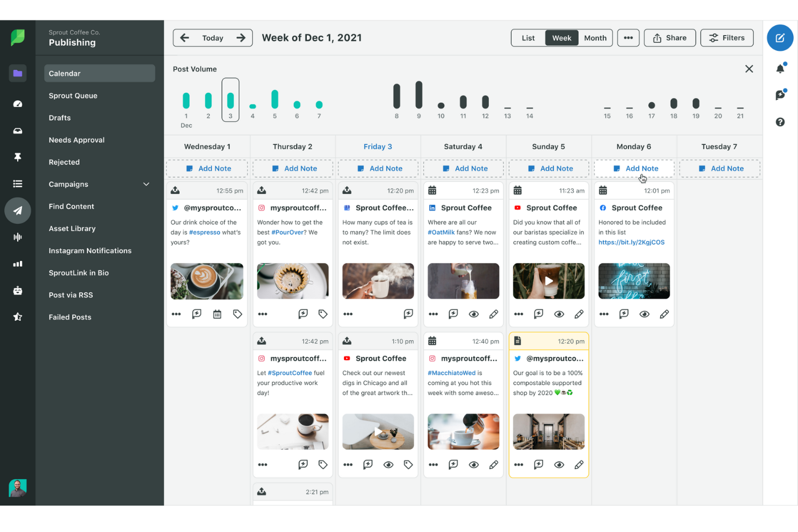Viewport: 798px width, 532px height.
Task: Click edit pencil on OatMilk post
Action: 493,314
